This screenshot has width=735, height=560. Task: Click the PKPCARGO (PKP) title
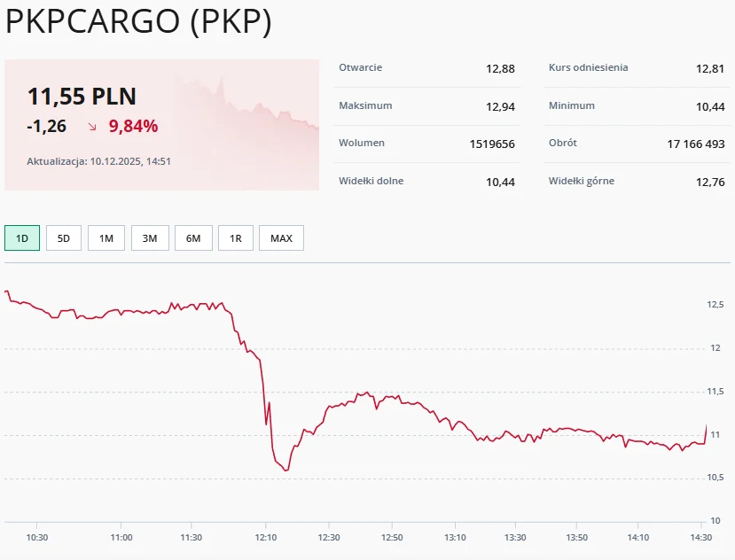(x=137, y=24)
